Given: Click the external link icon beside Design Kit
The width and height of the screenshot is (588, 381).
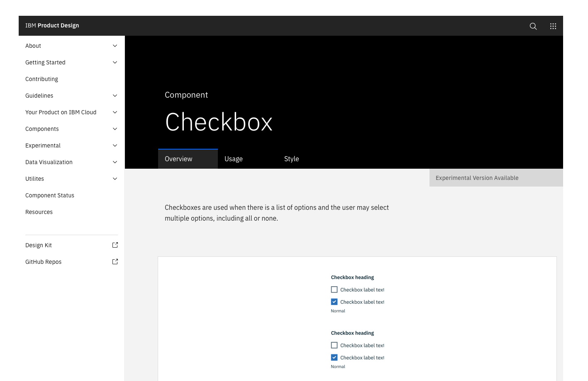Looking at the screenshot, I should click(x=115, y=245).
